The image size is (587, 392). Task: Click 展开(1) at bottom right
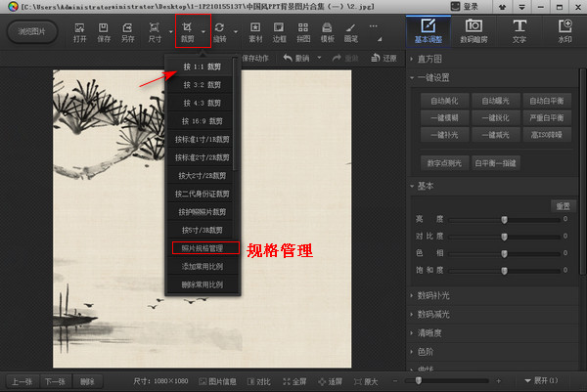[x=541, y=381]
